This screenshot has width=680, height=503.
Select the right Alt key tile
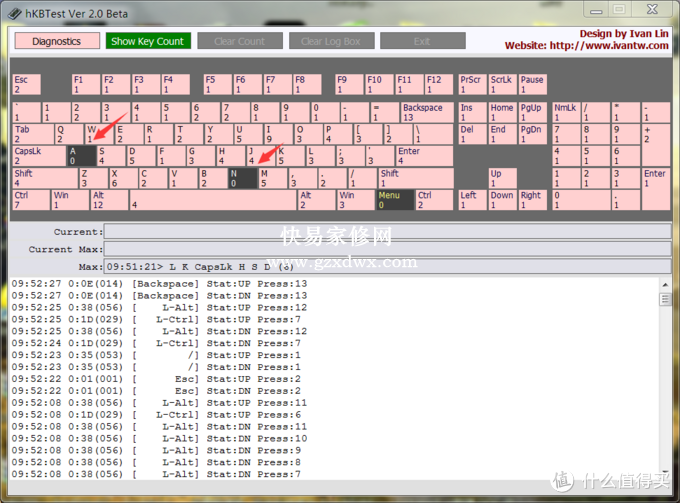317,200
